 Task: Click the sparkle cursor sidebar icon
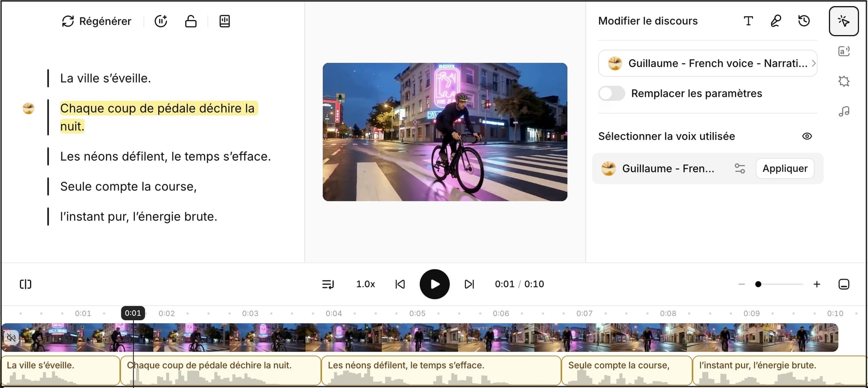pyautogui.click(x=843, y=21)
